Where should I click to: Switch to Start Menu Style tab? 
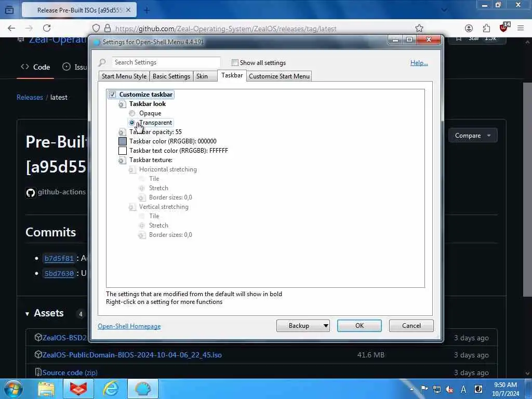(x=124, y=76)
